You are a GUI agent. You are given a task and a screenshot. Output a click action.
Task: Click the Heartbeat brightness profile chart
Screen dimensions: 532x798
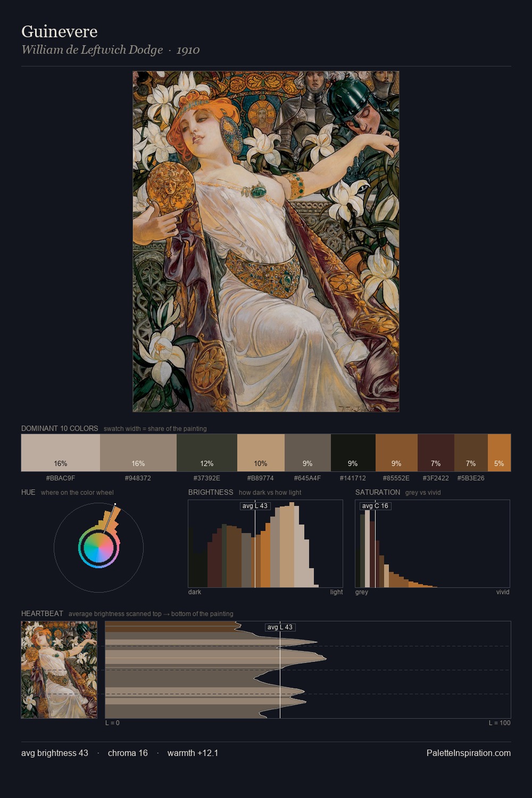pos(308,670)
